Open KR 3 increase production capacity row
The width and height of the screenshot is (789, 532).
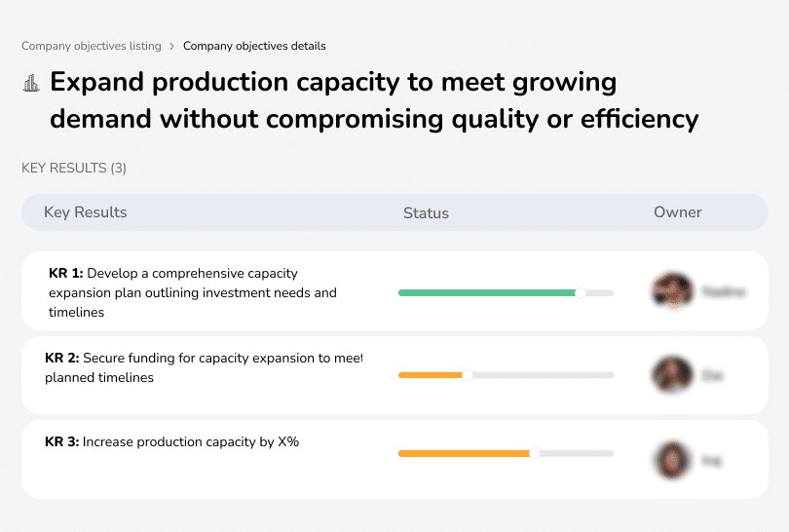(x=171, y=441)
